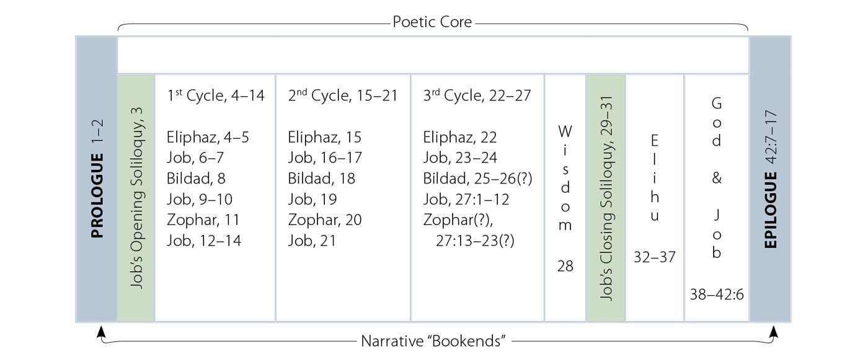This screenshot has width=868, height=364.
Task: Select Bildad, 8 entry in first cycle
Action: pos(196,179)
